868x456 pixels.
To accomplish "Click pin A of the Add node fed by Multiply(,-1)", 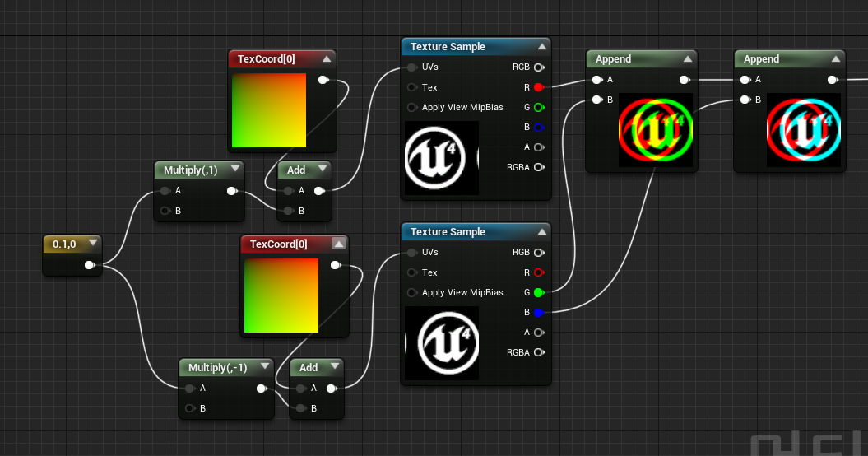I will pos(301,389).
